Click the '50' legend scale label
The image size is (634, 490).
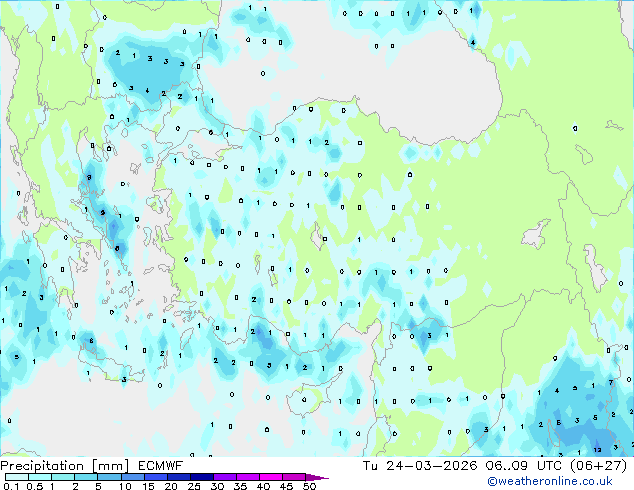click(x=309, y=486)
